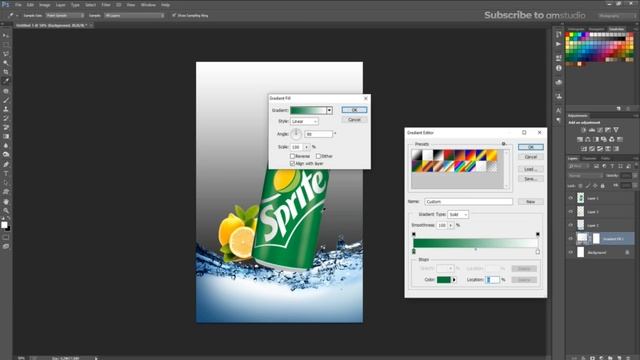The width and height of the screenshot is (640, 360).
Task: Select the Blur tool
Action: pos(6,145)
